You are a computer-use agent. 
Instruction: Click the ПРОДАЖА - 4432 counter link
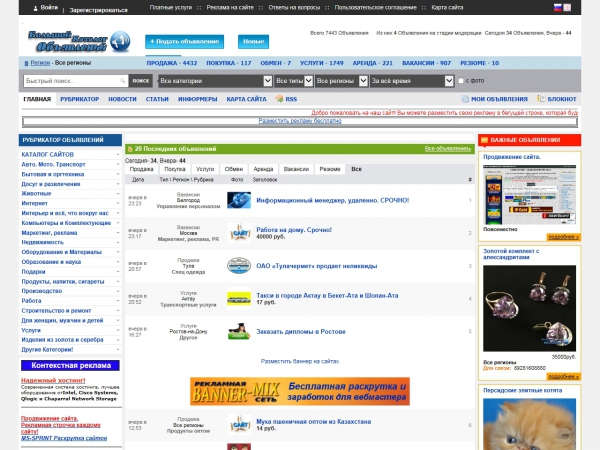[172, 63]
